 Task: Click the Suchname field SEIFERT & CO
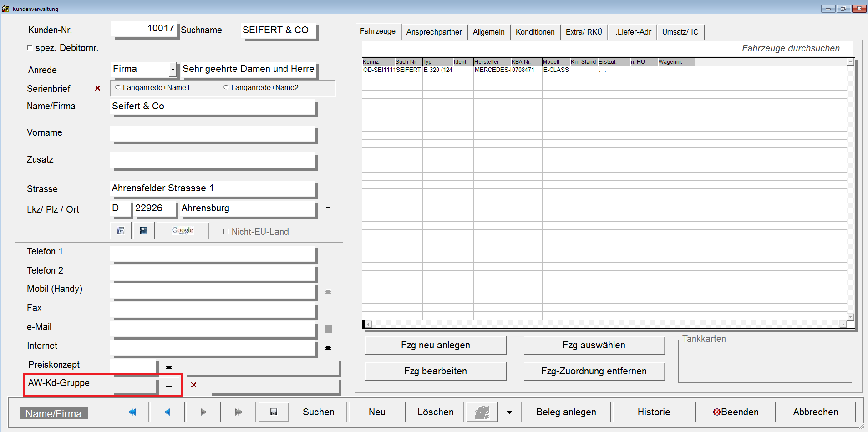pos(279,31)
